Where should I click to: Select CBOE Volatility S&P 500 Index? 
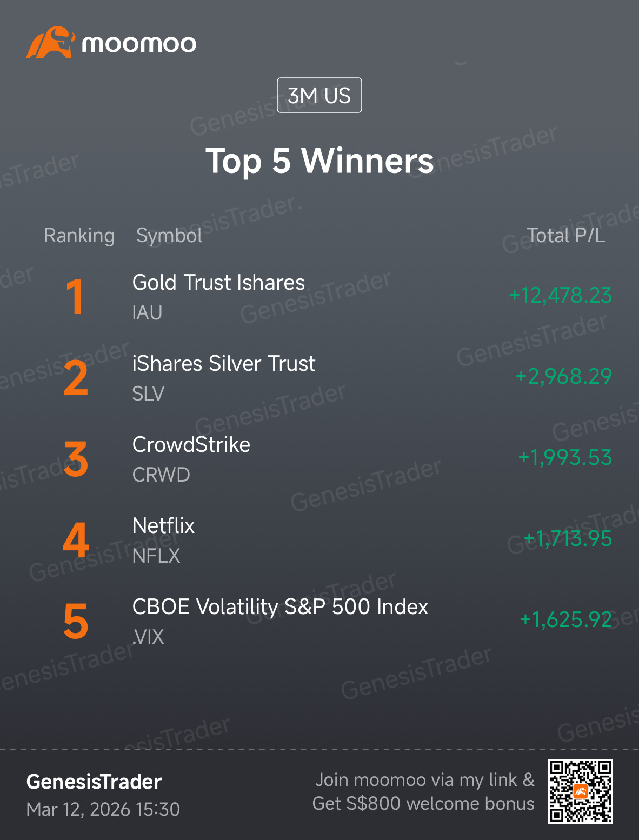[x=280, y=606]
